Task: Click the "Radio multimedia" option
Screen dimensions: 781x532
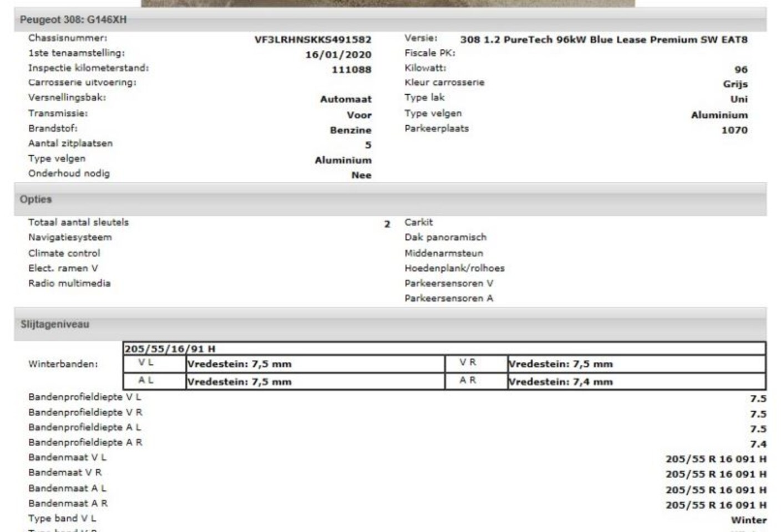Action: 69,283
